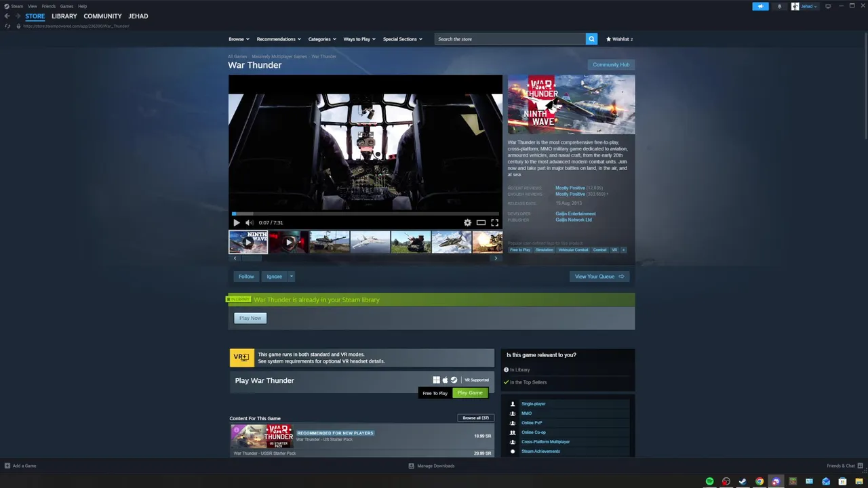Select the second video thumbnail with soldier
868x488 pixels.
point(289,242)
